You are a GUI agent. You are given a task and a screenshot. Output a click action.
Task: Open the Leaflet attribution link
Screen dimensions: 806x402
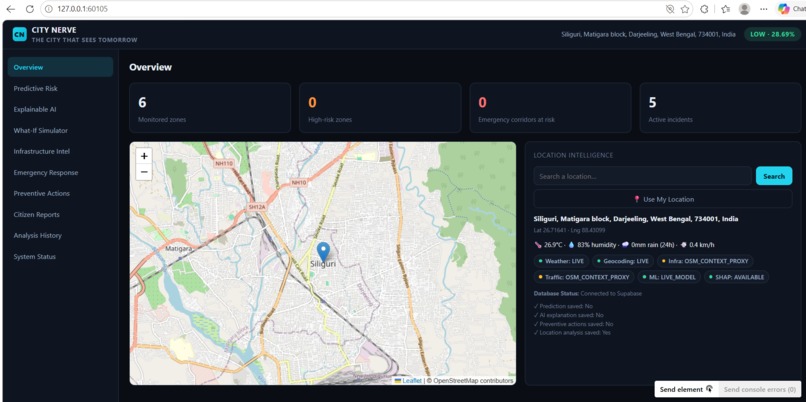411,381
